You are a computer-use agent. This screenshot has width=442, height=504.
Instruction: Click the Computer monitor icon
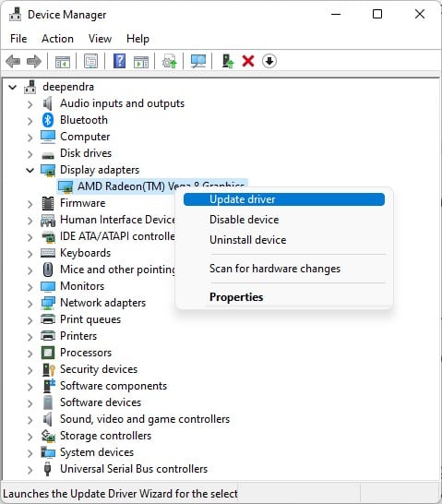[x=48, y=137]
